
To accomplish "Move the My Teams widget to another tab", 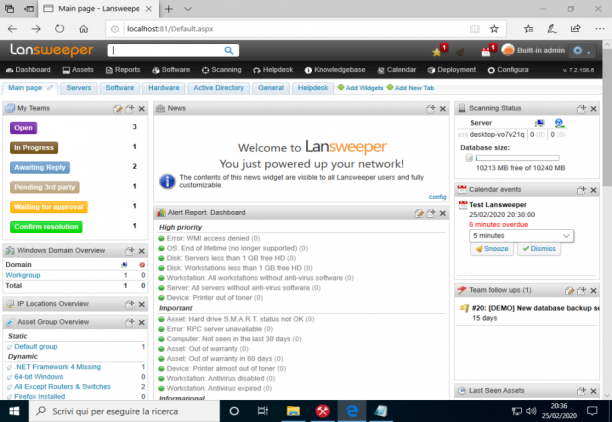I will (130, 109).
